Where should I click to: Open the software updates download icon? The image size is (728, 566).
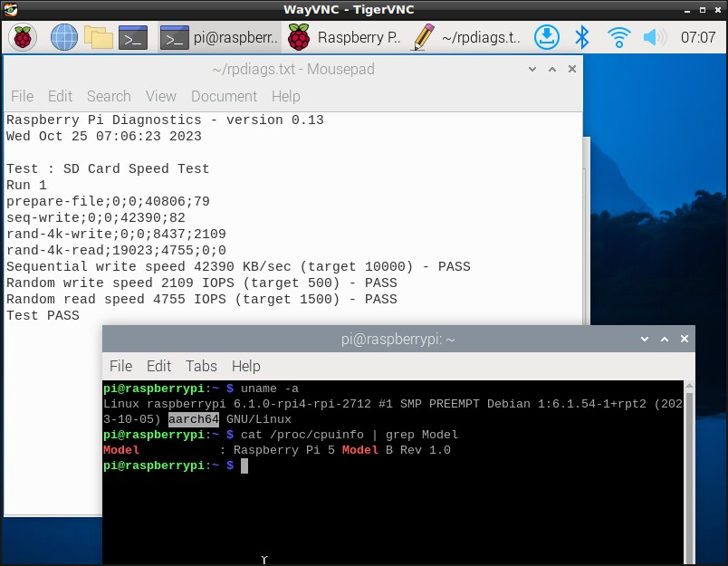pos(547,37)
